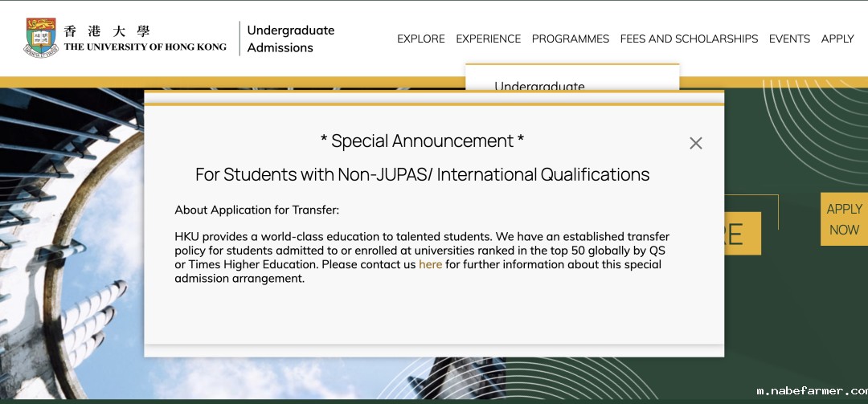This screenshot has height=404, width=868.
Task: Close the Special Announcement popup
Action: pos(695,143)
